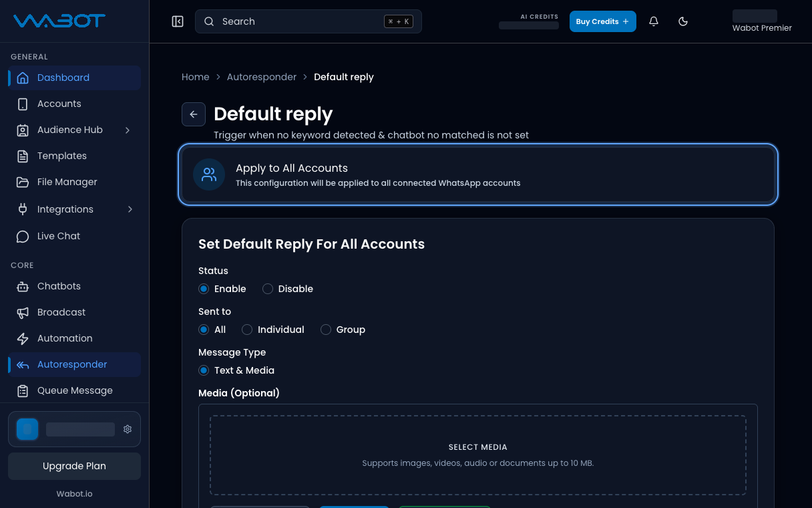
Task: Click Upgrade Plan button
Action: (74, 466)
